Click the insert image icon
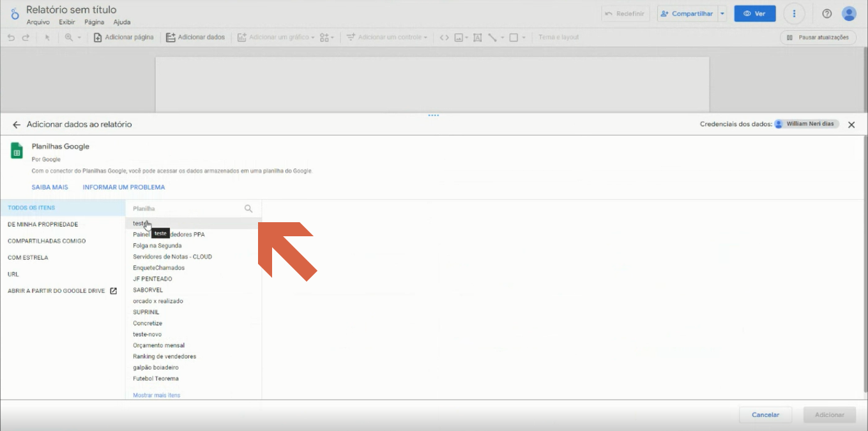868x431 pixels. 459,38
